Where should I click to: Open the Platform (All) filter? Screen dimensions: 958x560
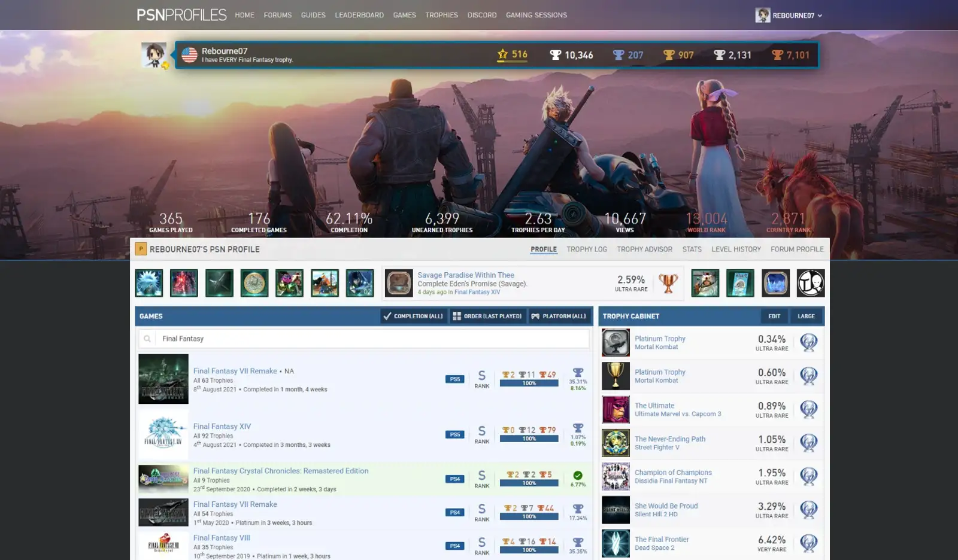pyautogui.click(x=559, y=316)
